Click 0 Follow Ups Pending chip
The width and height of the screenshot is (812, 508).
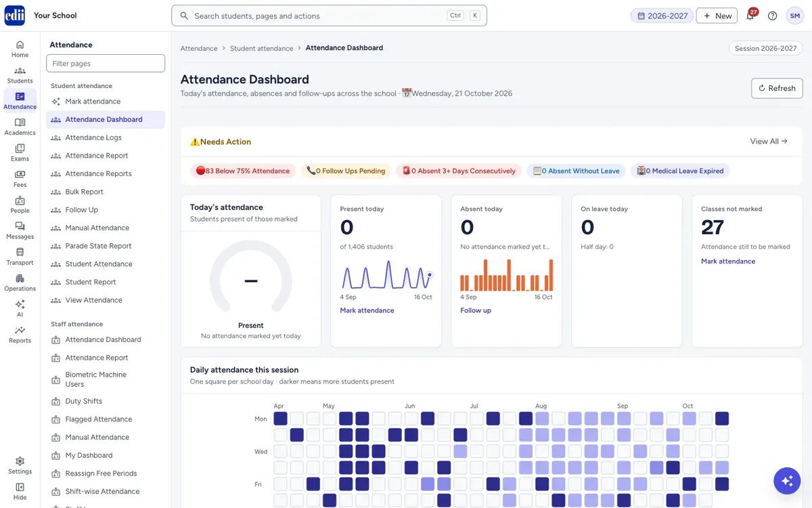[x=346, y=171]
